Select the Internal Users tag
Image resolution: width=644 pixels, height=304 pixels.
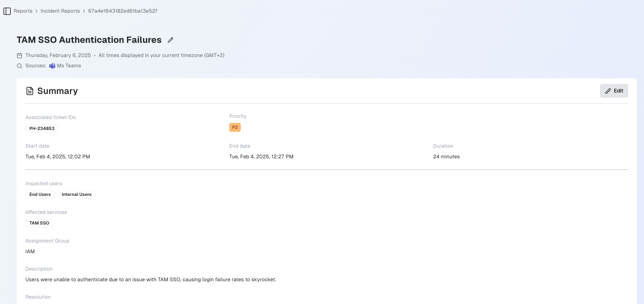click(77, 194)
